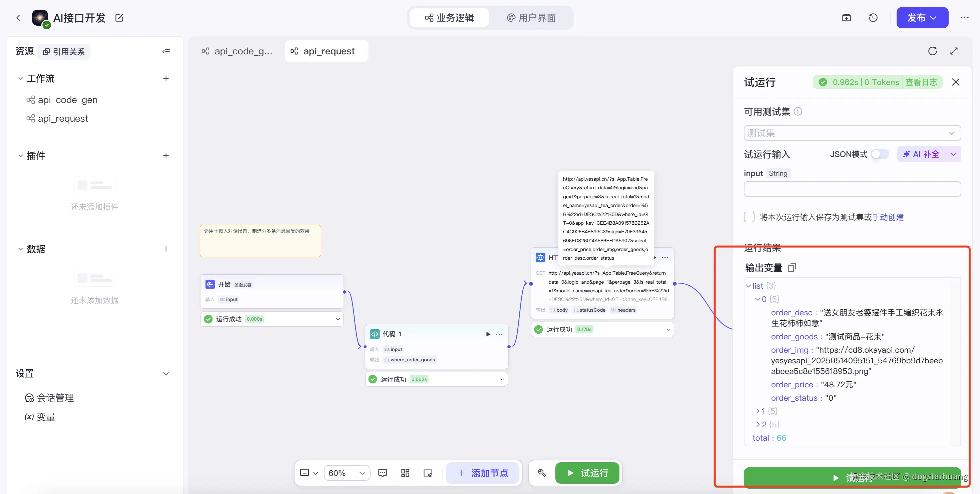Viewport: 980px width, 494px height.
Task: Copy the output variables
Action: point(792,268)
